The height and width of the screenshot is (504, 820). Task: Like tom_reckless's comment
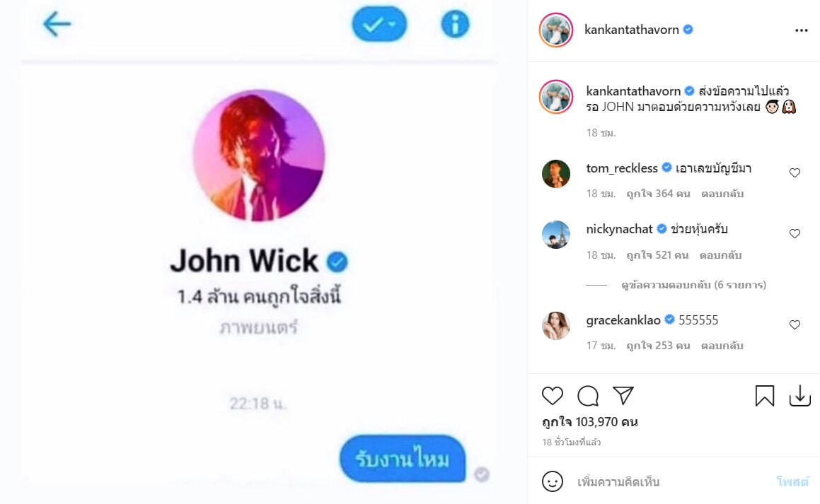point(795,173)
